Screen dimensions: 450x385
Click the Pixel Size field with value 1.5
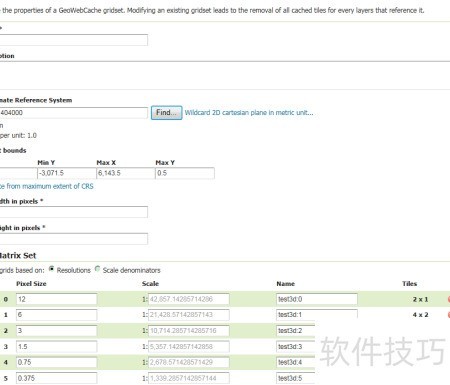coord(57,347)
